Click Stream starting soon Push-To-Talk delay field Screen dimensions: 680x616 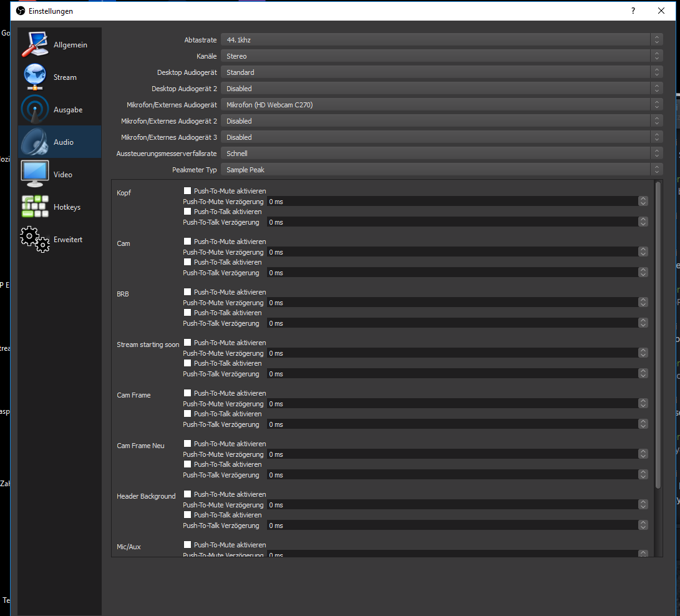click(457, 373)
